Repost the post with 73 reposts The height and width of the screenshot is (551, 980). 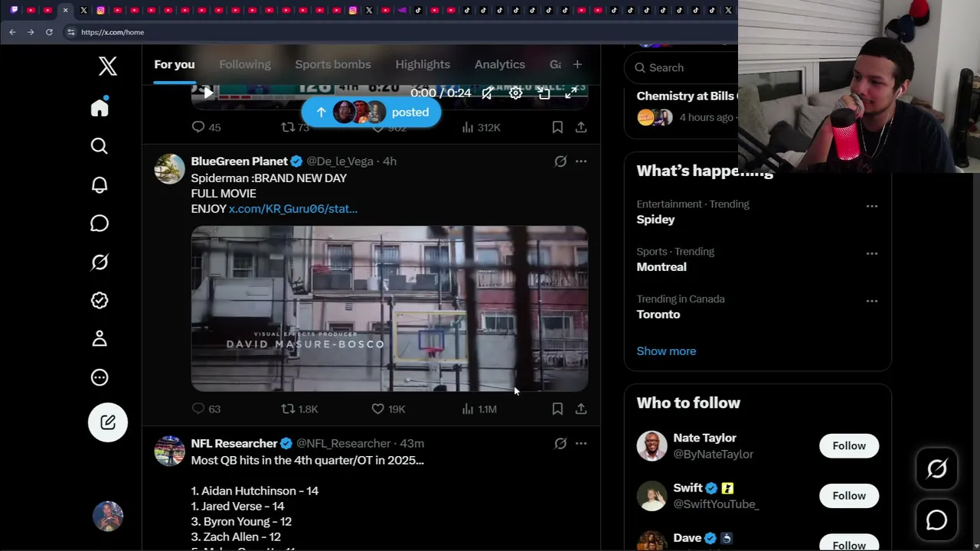point(296,127)
